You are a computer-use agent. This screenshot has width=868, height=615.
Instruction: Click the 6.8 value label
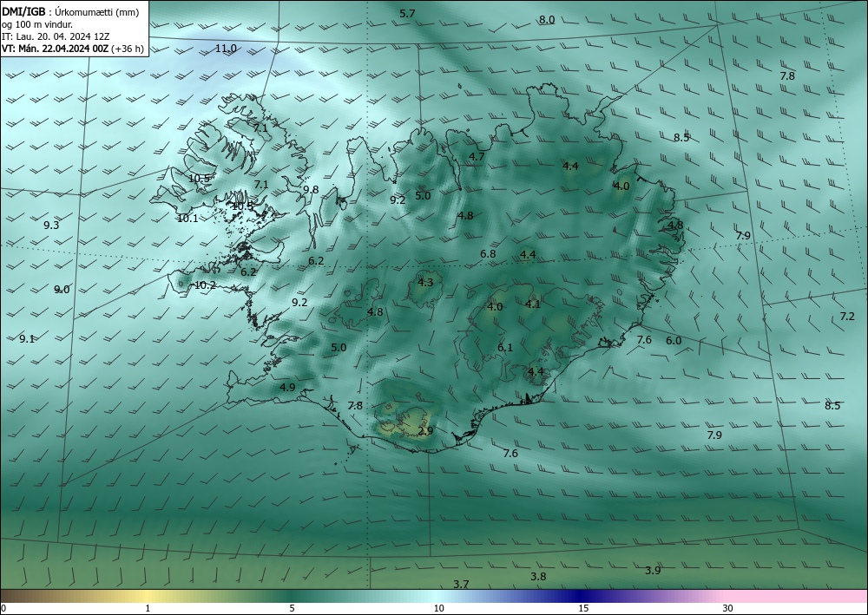488,254
